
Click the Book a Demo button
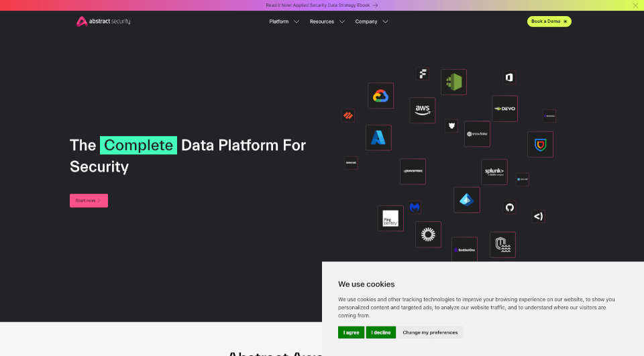click(549, 21)
